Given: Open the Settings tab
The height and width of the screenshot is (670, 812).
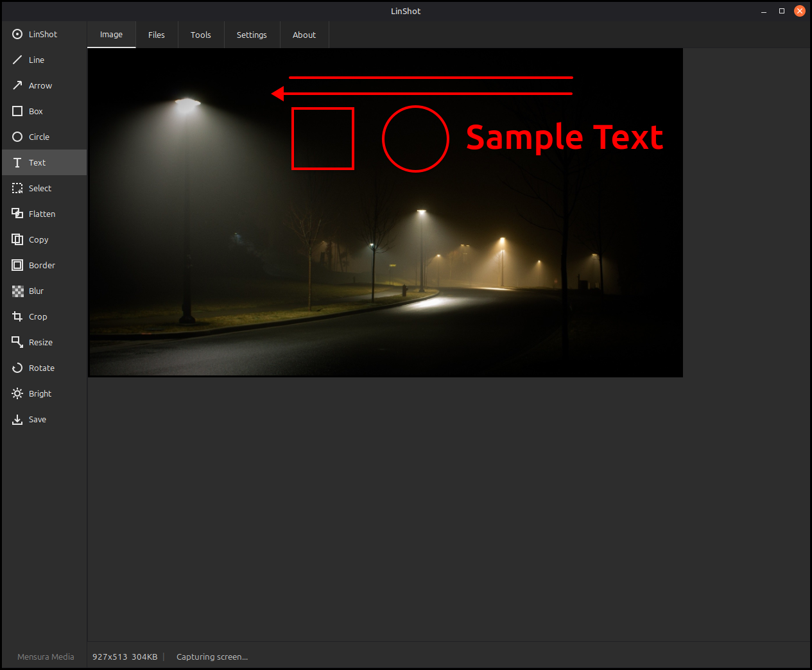Looking at the screenshot, I should pyautogui.click(x=252, y=35).
